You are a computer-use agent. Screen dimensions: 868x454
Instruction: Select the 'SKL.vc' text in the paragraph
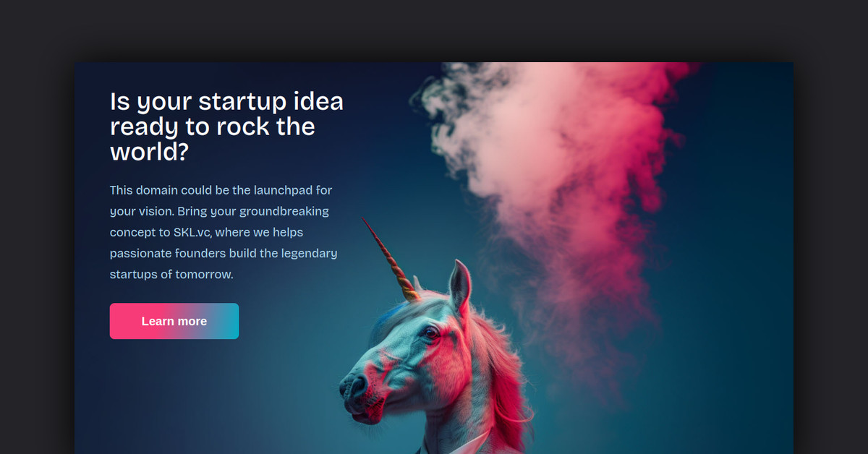point(191,233)
